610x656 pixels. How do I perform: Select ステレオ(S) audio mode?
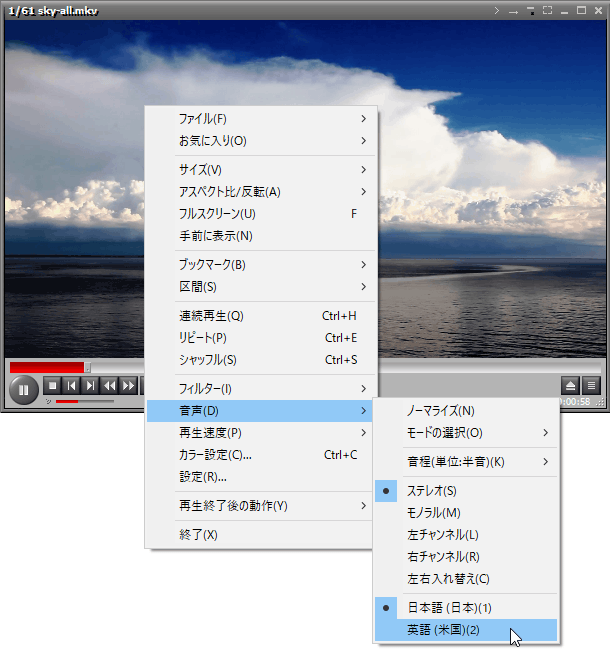pyautogui.click(x=466, y=491)
